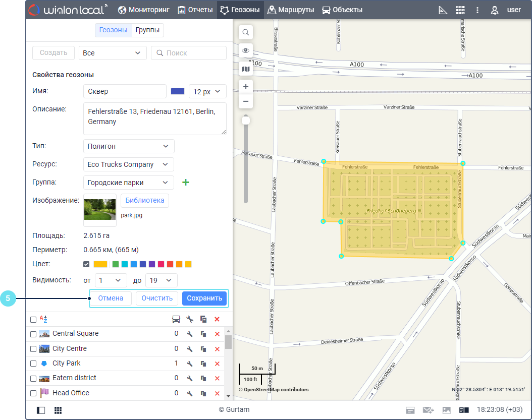Toggle map visibility eye icon
The height and width of the screenshot is (420, 532).
[x=246, y=50]
